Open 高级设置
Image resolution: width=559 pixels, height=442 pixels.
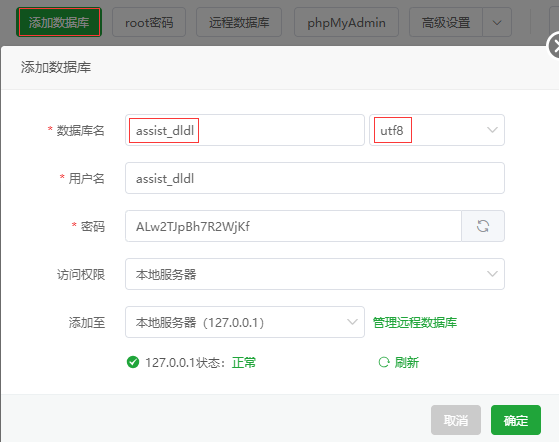446,22
